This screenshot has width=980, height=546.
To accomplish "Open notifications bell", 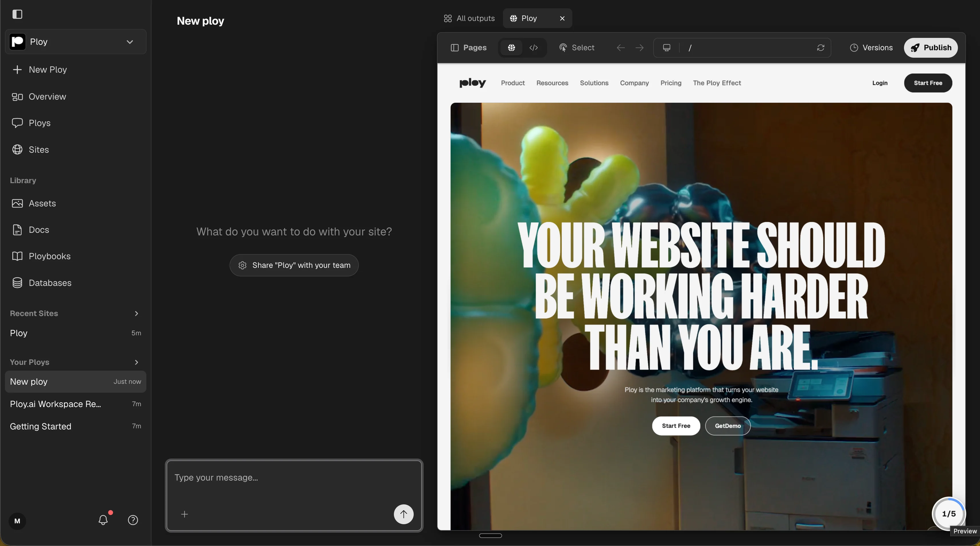I will (x=103, y=520).
